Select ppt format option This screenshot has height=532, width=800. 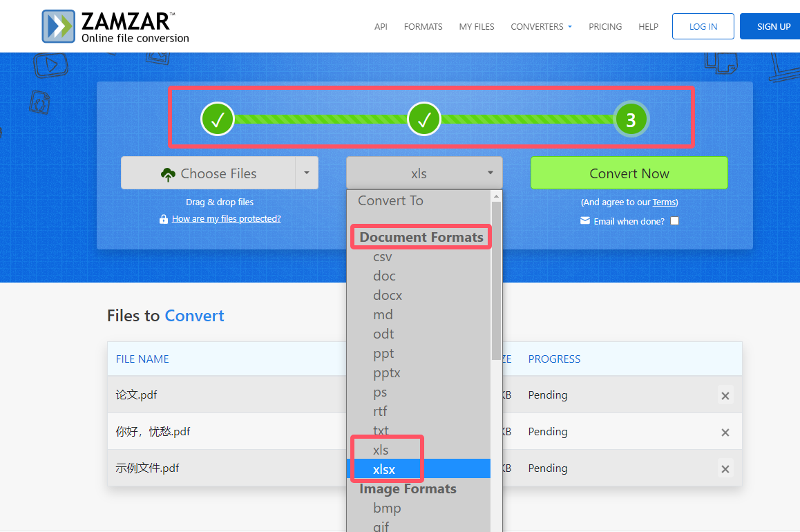(419, 354)
